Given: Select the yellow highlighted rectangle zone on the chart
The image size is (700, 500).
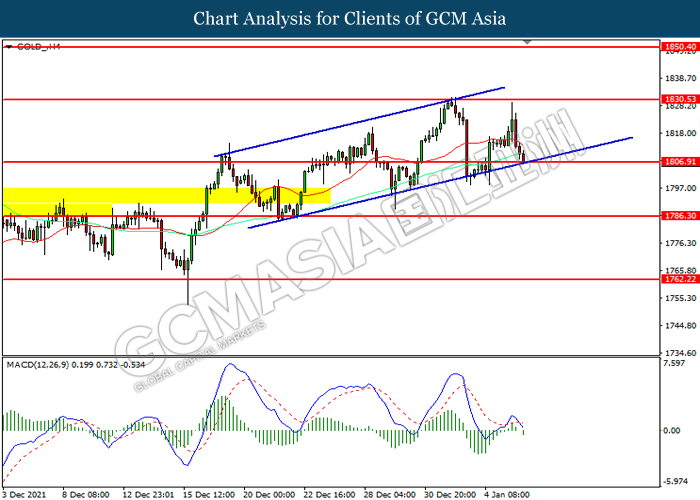Looking at the screenshot, I should (x=167, y=196).
